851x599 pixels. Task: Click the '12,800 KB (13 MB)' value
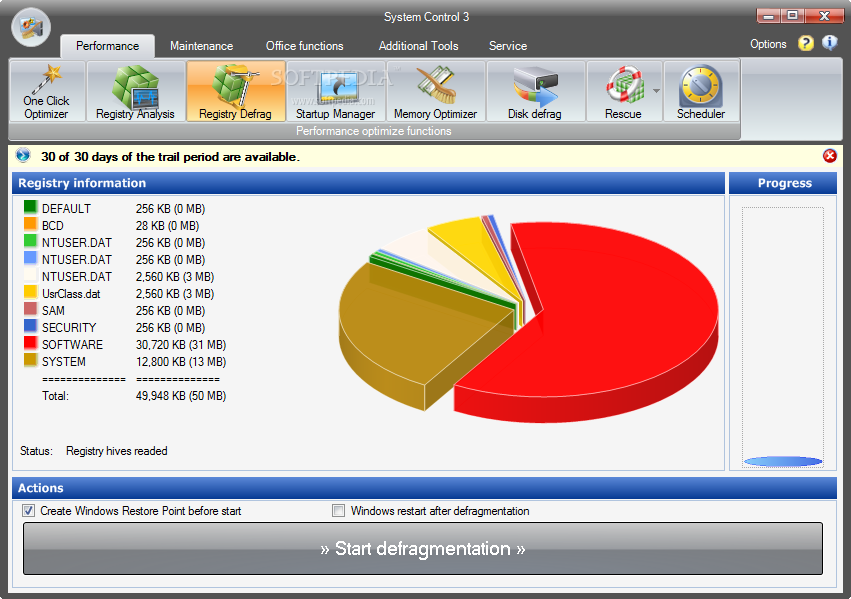coord(181,362)
